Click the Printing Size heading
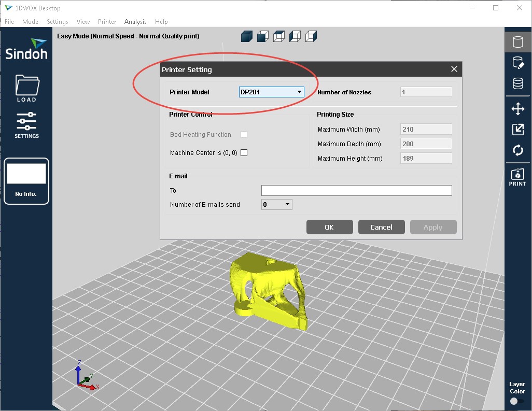Image resolution: width=532 pixels, height=411 pixels. (335, 114)
